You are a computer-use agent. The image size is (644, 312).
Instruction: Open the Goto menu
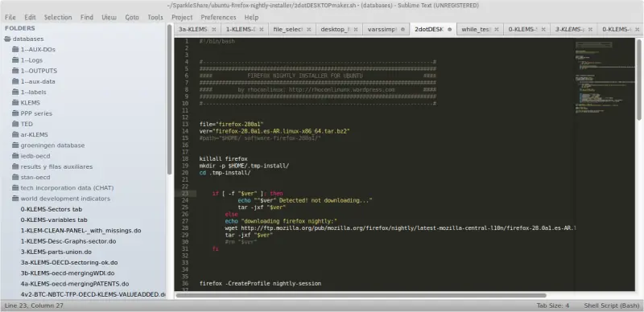(x=132, y=17)
